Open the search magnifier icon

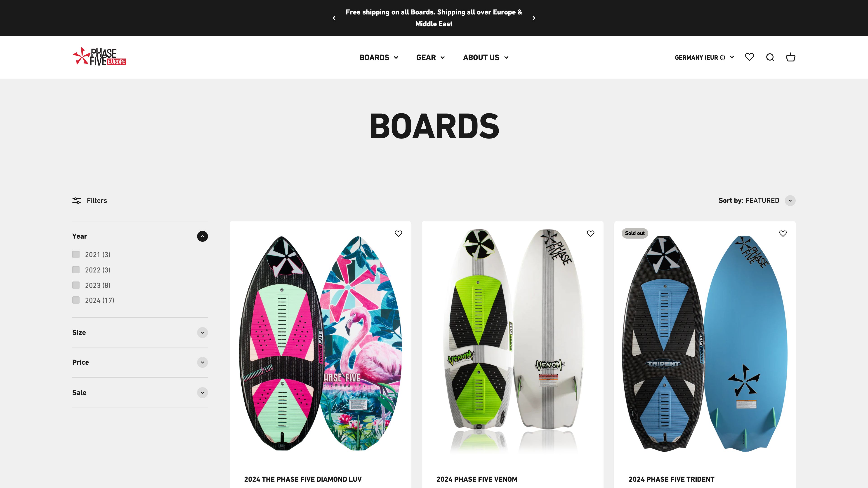(x=770, y=57)
